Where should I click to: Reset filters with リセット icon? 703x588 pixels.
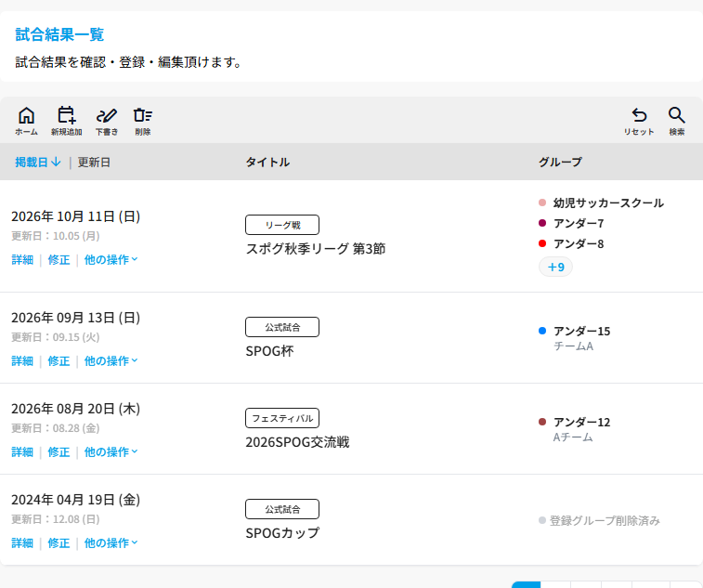tap(639, 121)
